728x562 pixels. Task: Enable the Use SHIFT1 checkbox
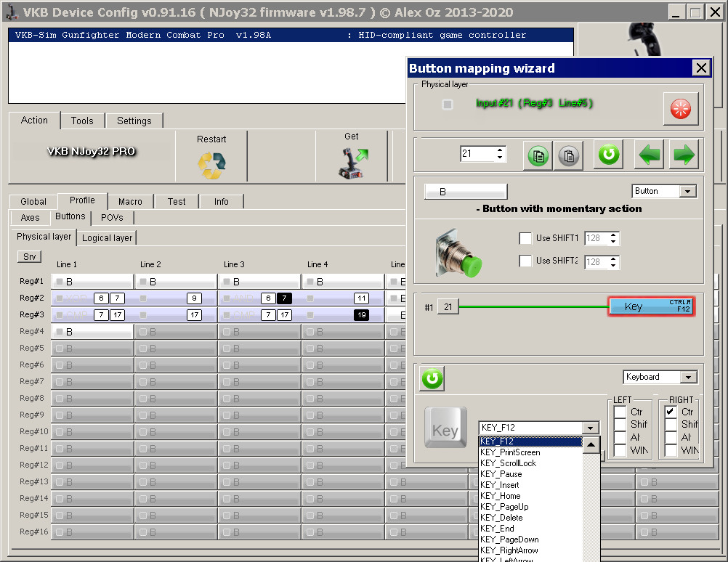[x=525, y=238]
